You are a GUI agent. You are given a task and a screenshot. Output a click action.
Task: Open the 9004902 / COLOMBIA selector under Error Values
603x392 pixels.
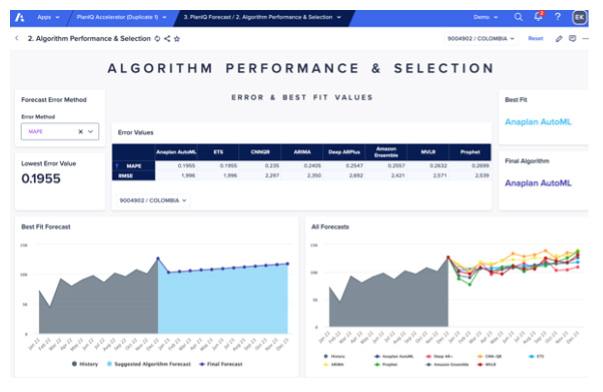[153, 200]
